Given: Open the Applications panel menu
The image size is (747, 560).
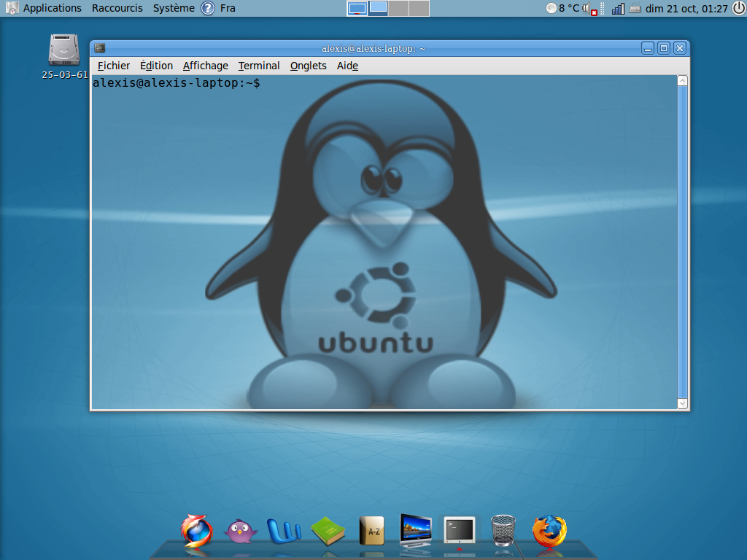Looking at the screenshot, I should pyautogui.click(x=52, y=8).
